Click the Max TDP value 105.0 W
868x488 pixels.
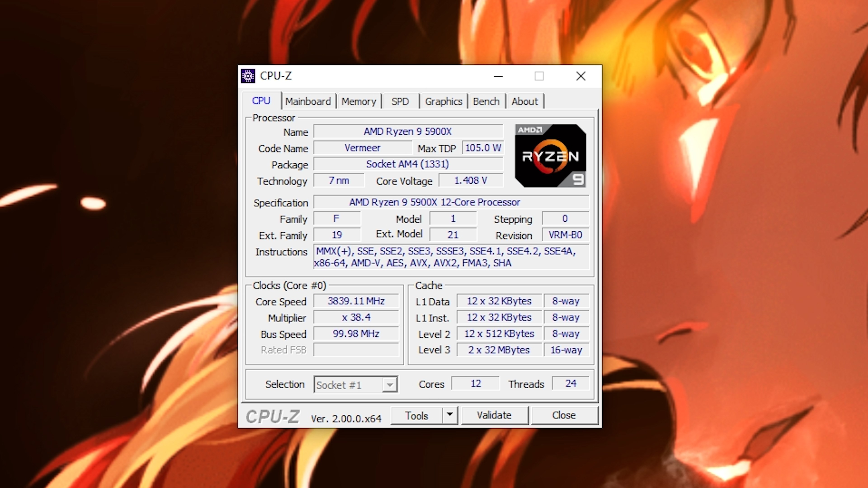point(483,148)
